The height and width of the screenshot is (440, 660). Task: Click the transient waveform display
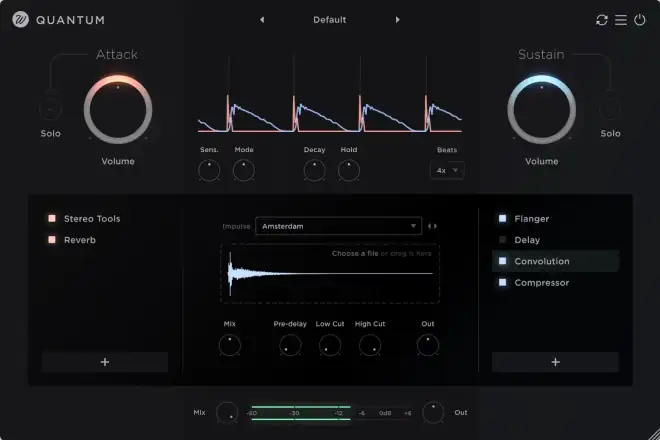[330, 95]
